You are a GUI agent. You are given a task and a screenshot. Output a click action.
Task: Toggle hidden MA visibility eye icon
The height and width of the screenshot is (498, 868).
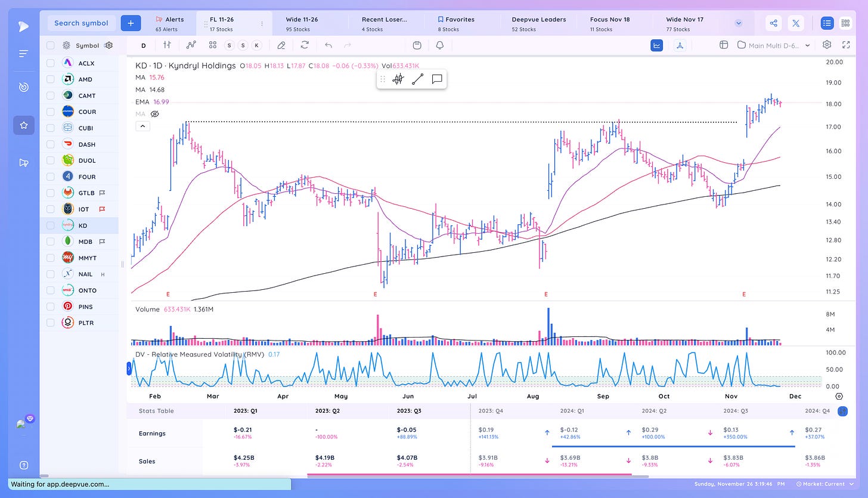coord(154,114)
